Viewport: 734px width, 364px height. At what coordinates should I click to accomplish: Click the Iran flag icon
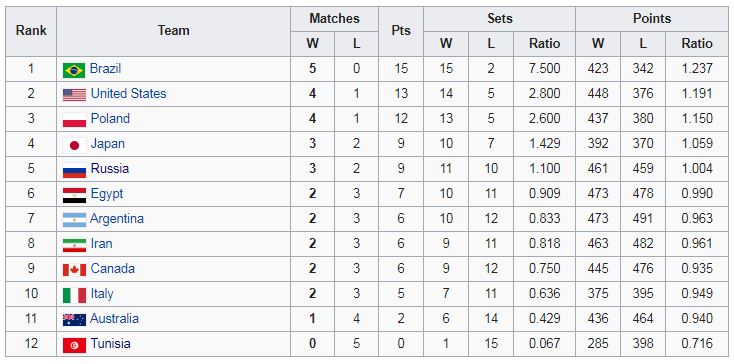pyautogui.click(x=74, y=245)
